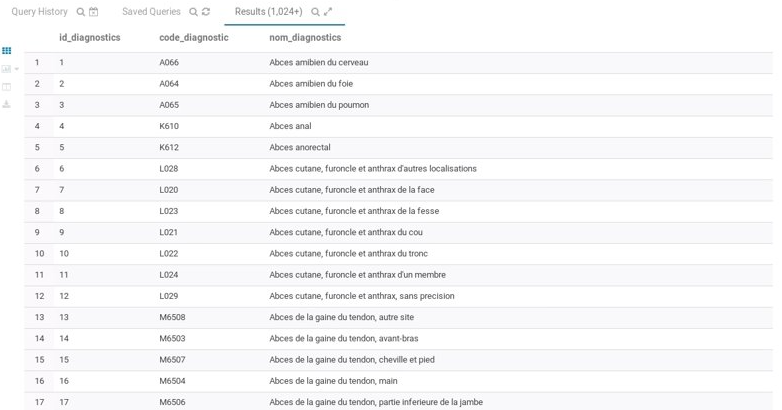Select the chart view icon
The image size is (782, 410).
6,69
